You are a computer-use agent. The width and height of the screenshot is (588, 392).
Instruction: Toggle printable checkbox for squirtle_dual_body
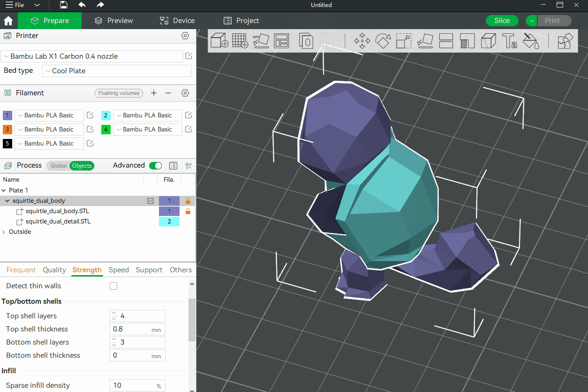coord(151,201)
